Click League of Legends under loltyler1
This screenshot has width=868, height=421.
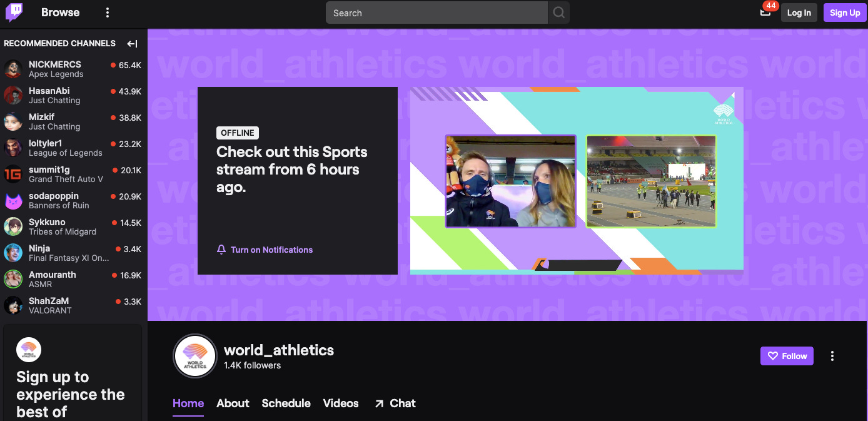click(x=66, y=153)
